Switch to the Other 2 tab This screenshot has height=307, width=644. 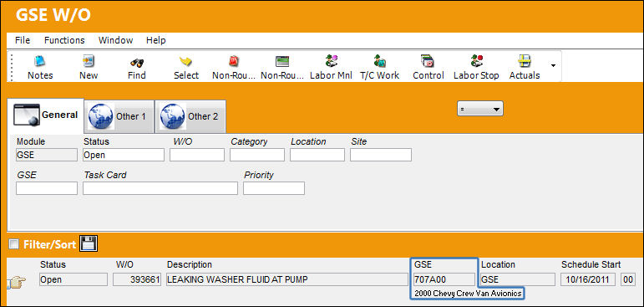[190, 116]
